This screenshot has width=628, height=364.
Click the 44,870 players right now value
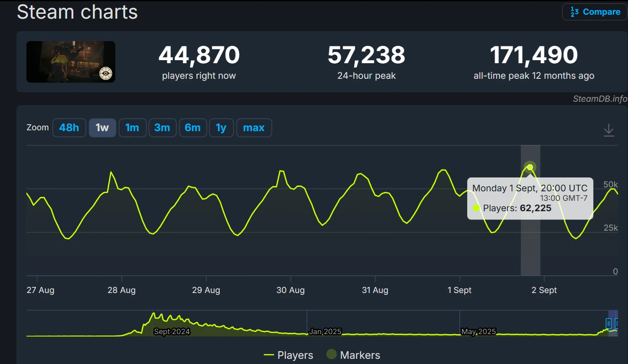pos(199,55)
